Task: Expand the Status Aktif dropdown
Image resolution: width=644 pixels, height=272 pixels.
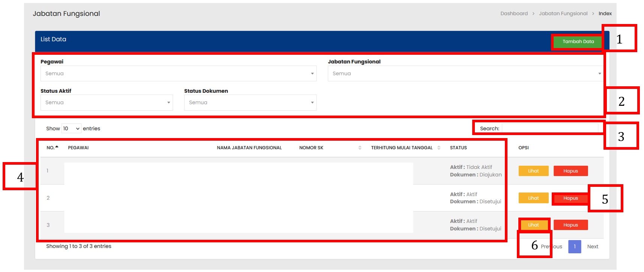Action: point(107,102)
